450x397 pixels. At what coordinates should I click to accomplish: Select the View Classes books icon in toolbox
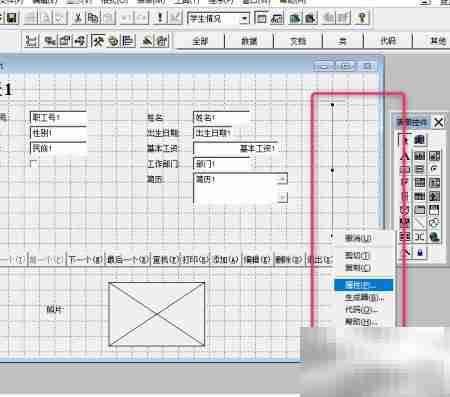click(420, 140)
